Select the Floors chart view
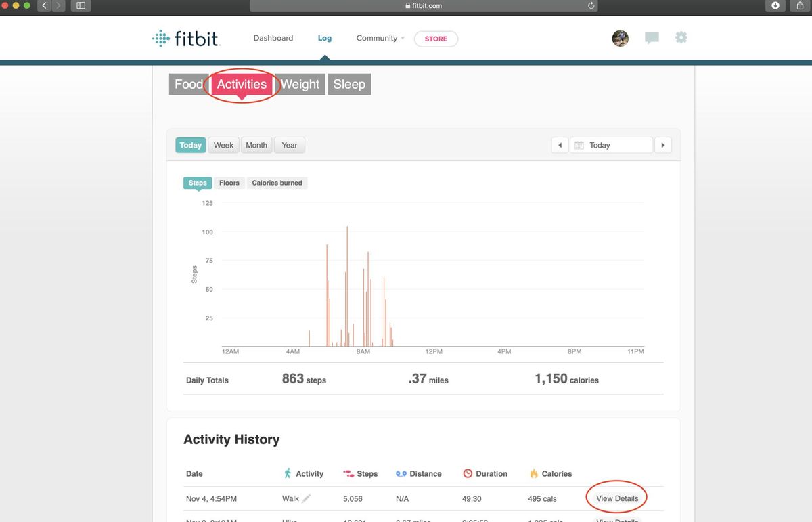Screen dimensions: 812x522 [229, 183]
